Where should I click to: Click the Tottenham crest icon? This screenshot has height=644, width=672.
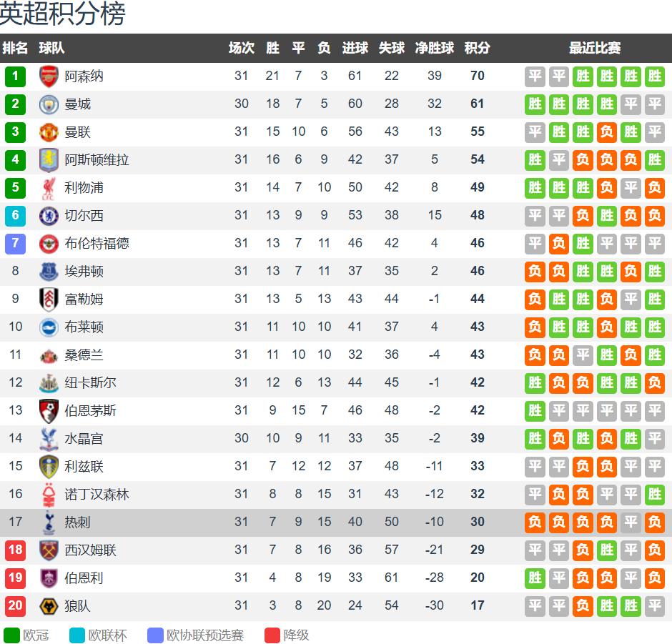(x=49, y=522)
